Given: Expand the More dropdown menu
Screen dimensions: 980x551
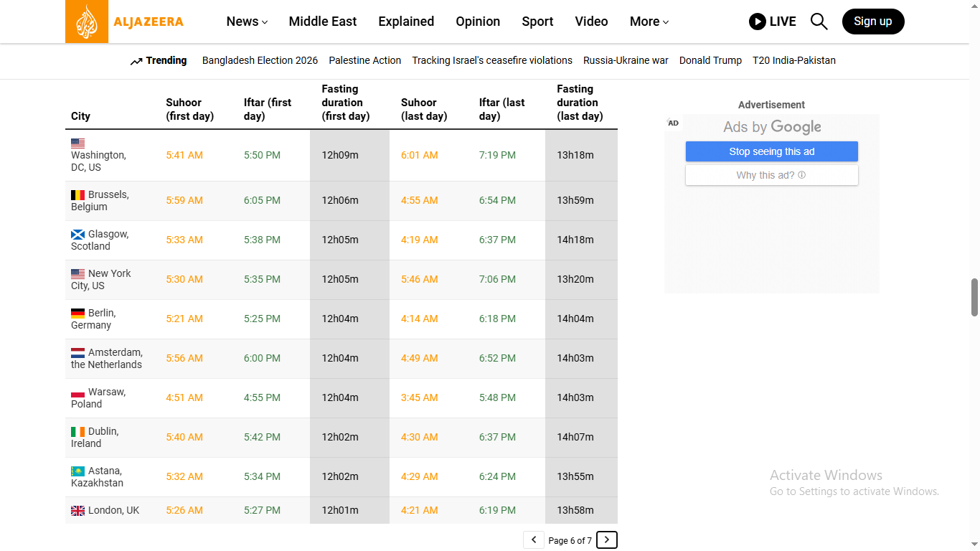Looking at the screenshot, I should [649, 22].
